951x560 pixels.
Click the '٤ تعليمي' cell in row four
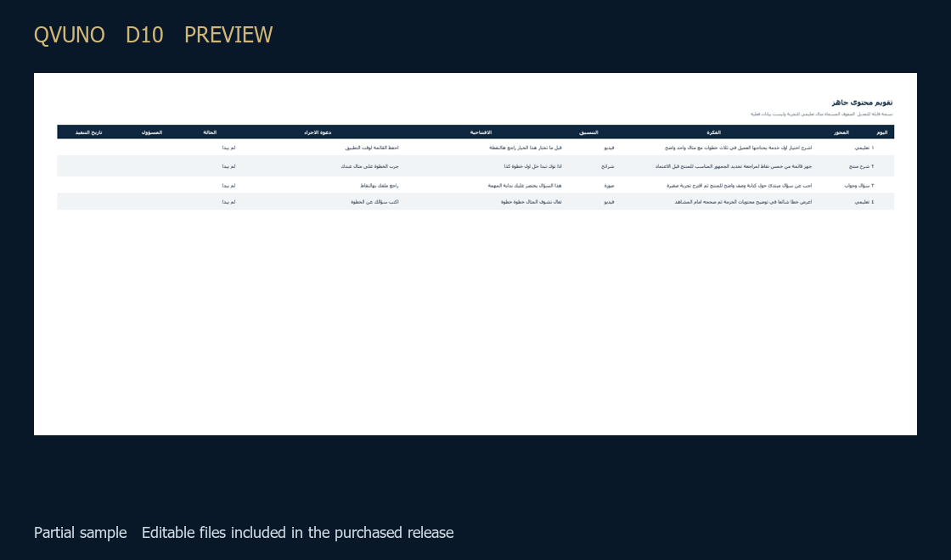point(864,202)
